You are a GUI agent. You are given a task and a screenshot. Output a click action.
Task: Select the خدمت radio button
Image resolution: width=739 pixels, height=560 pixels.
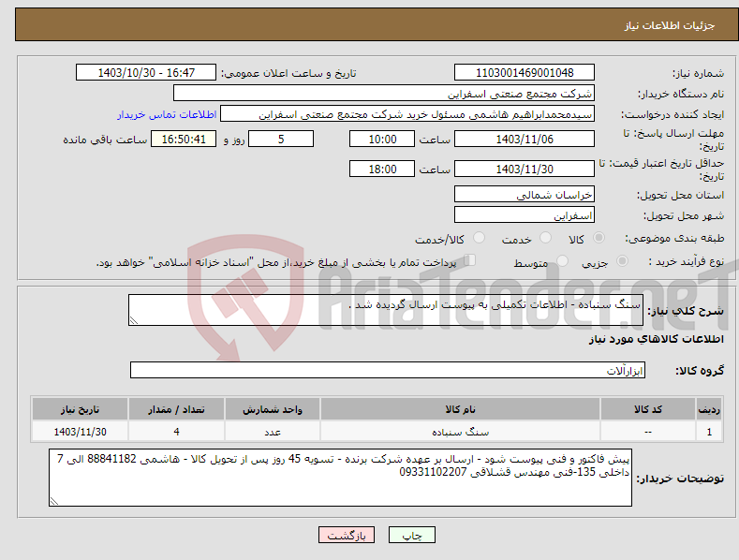point(545,238)
